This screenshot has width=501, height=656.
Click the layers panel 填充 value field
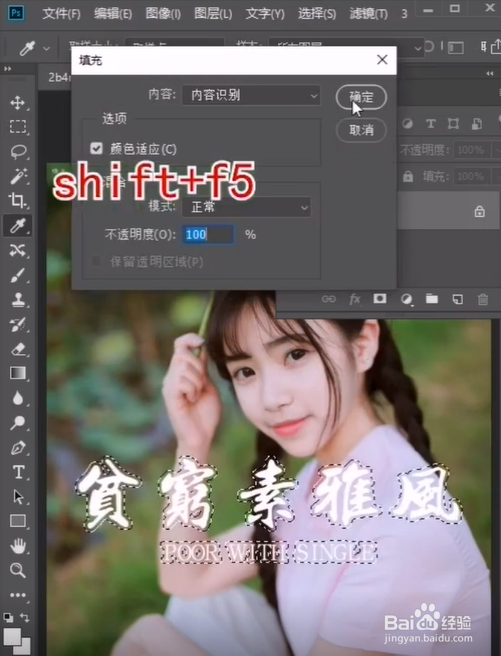471,176
